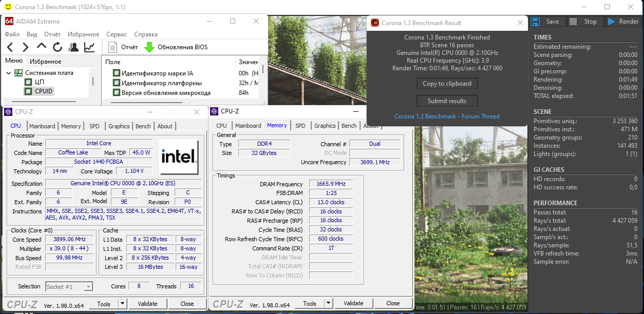Click the Corona smiley title bar icon
644x314 pixels.
tap(8, 7)
